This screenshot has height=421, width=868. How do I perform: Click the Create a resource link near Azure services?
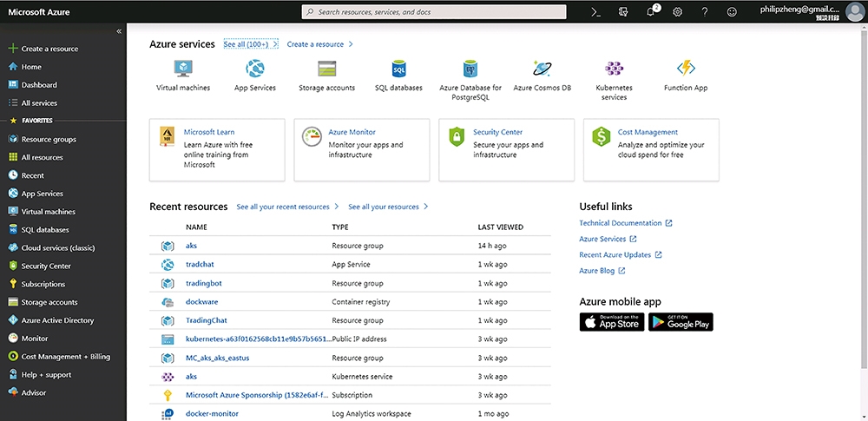tap(320, 43)
